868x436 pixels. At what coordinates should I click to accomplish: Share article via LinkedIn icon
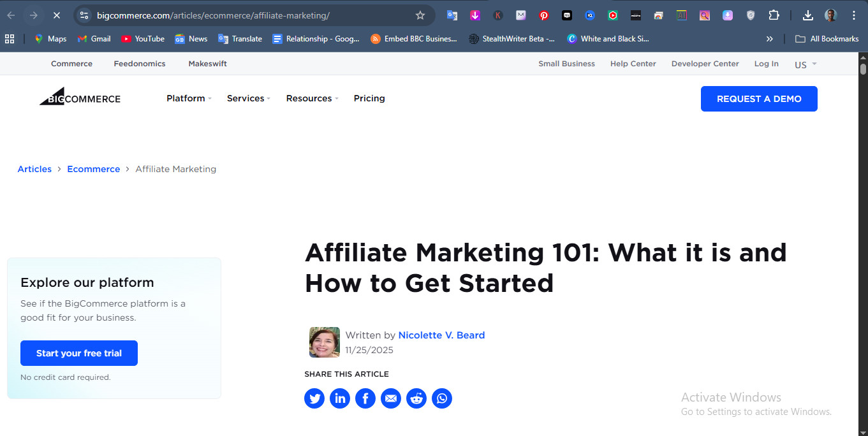click(340, 399)
